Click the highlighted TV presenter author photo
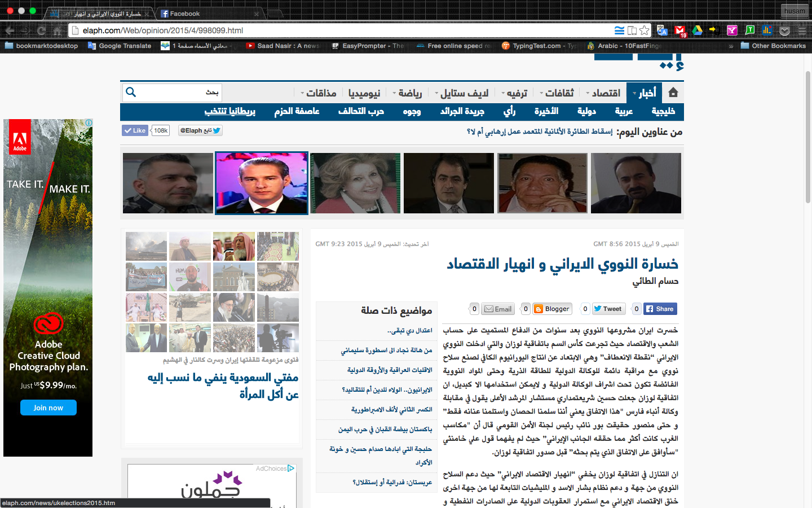This screenshot has height=508, width=812. [x=262, y=183]
